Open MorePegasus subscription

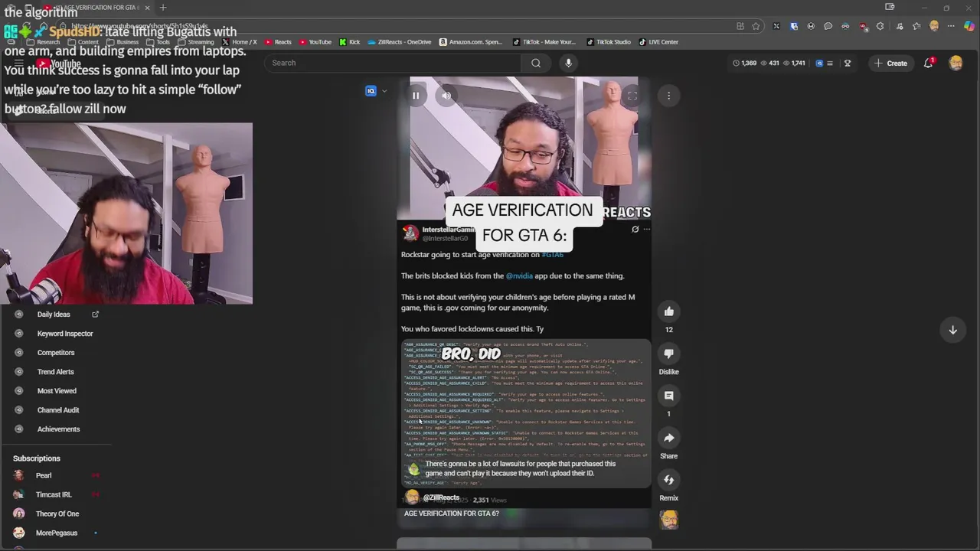tap(57, 533)
